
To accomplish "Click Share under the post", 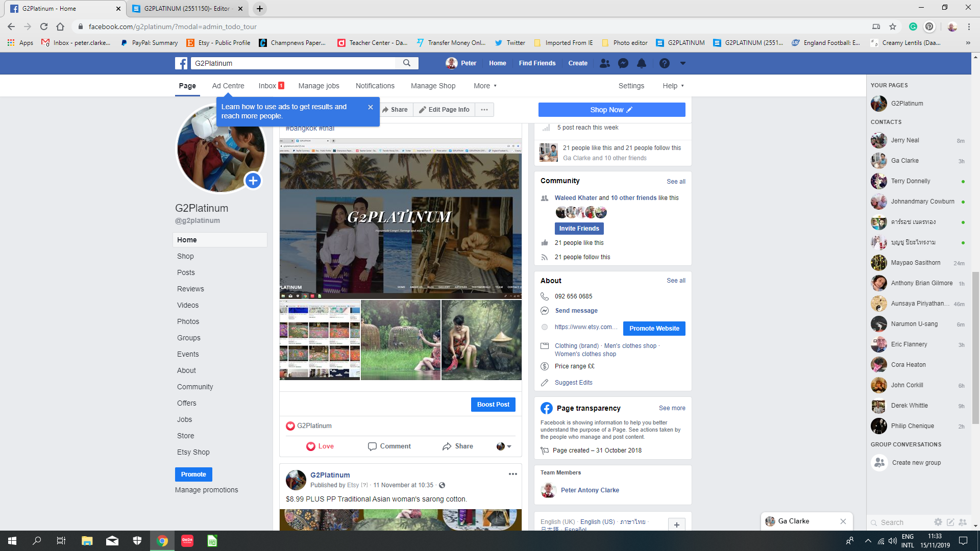I will click(x=458, y=446).
